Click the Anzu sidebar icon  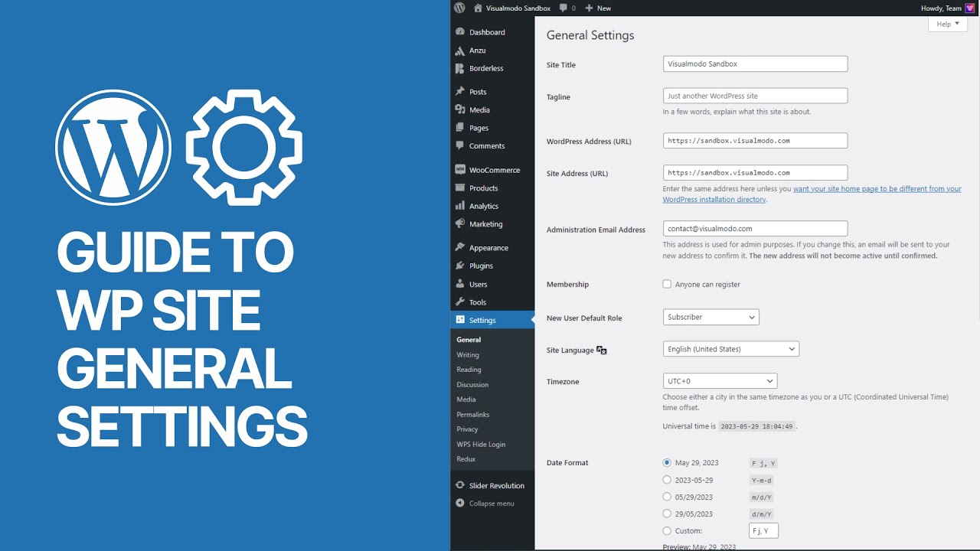click(459, 51)
